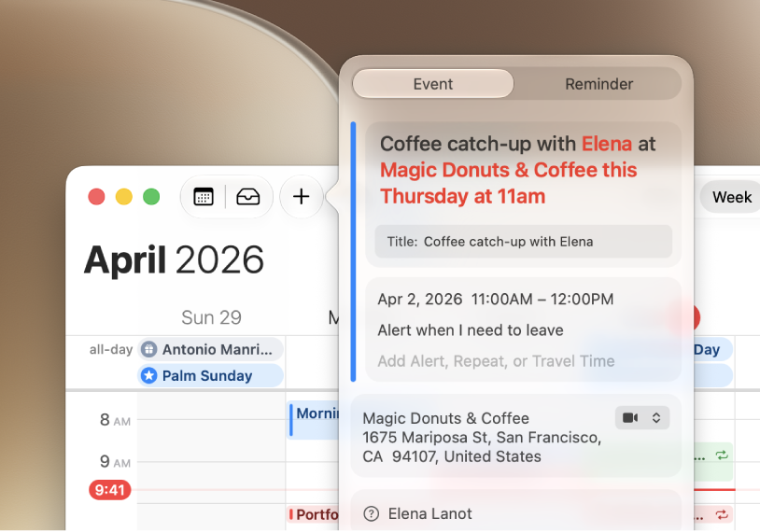This screenshot has height=532, width=760.
Task: Click the red close window button
Action: 96,197
